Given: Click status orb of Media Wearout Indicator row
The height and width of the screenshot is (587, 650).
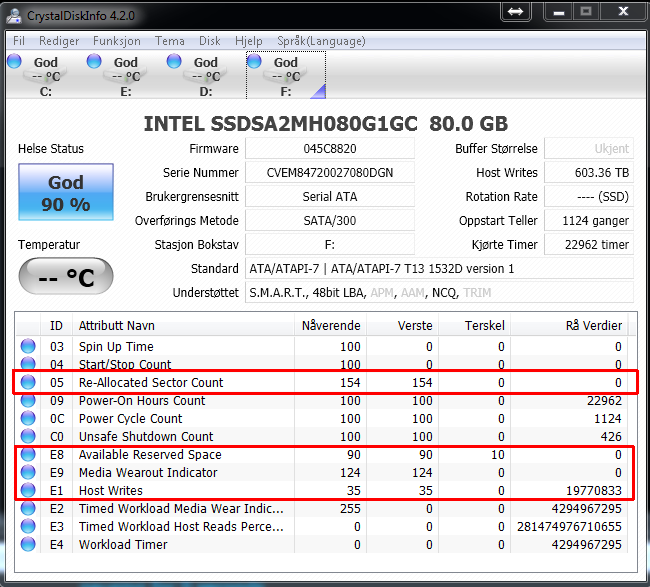Looking at the screenshot, I should pos(28,472).
